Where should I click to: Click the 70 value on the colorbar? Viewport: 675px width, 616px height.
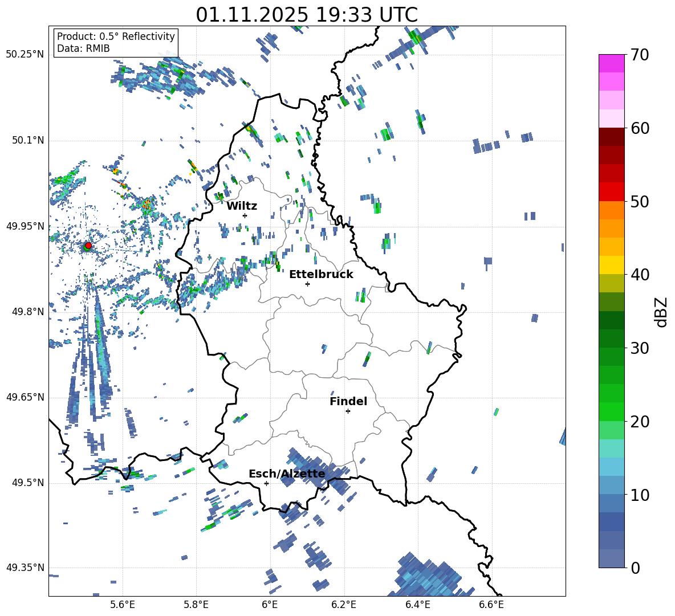(x=640, y=55)
